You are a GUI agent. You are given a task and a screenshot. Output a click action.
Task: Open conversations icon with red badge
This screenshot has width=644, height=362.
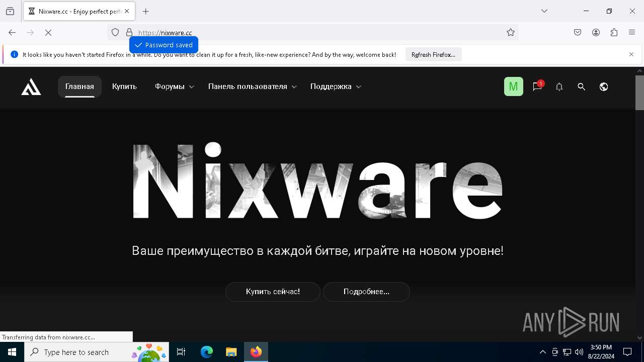[537, 86]
